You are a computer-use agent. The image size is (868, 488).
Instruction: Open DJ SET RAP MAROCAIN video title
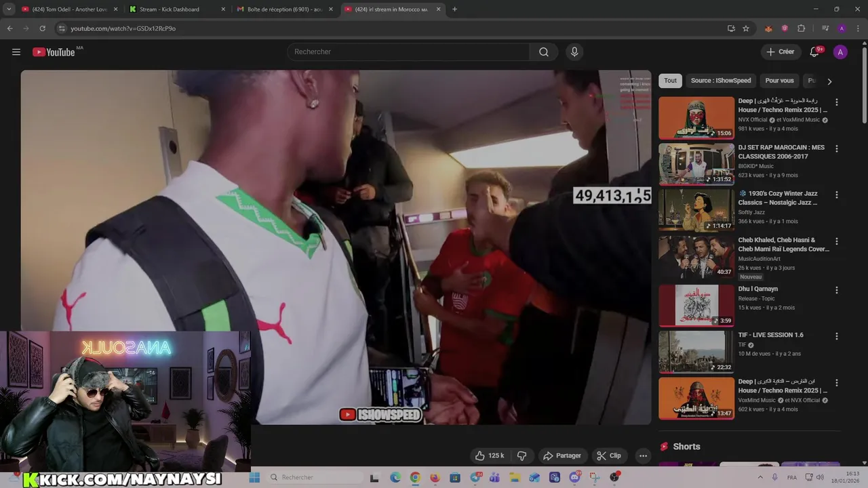tap(781, 152)
